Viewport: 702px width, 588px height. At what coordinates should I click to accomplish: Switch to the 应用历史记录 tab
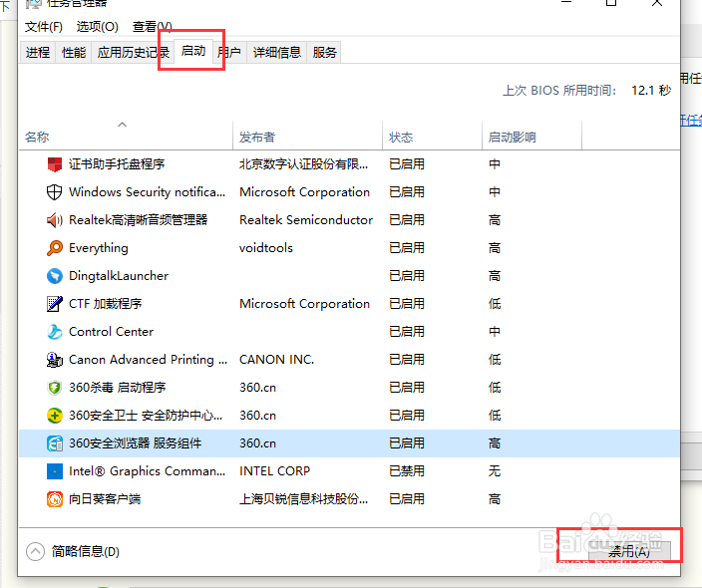coord(134,53)
